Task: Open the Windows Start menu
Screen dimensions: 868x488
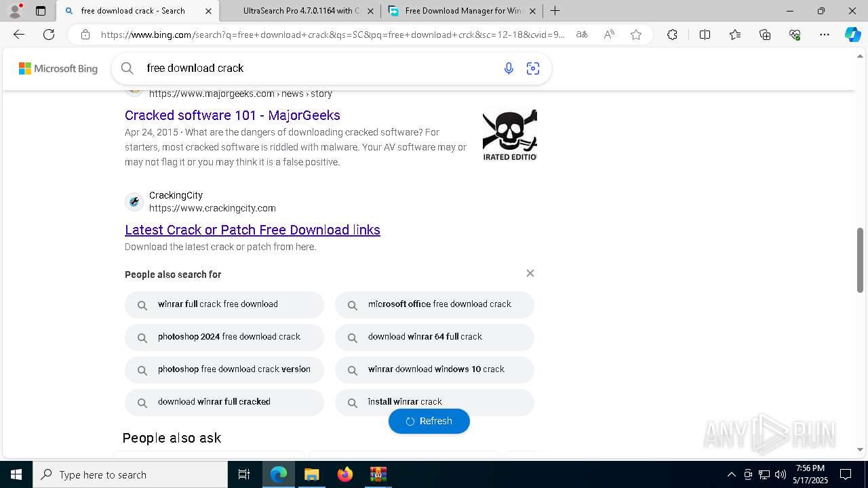Action: [x=16, y=474]
